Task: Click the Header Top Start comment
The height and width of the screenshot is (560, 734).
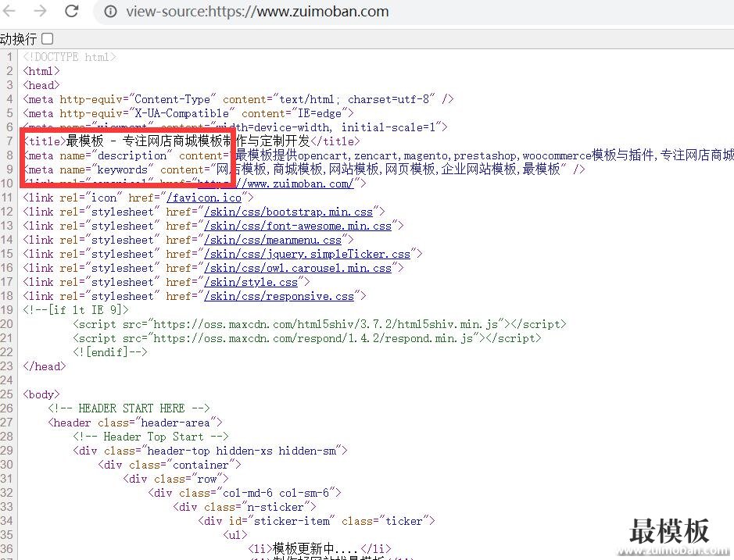Action: click(x=150, y=437)
